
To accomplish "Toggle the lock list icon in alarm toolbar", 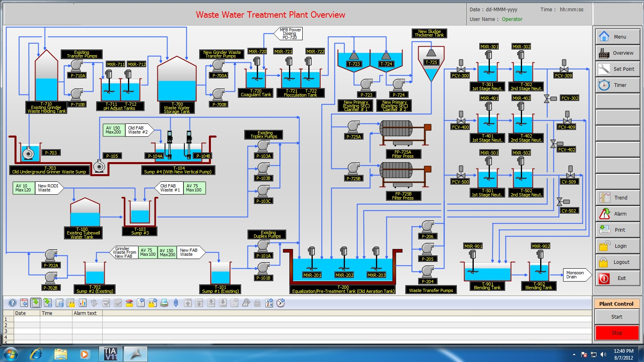I will [71, 303].
